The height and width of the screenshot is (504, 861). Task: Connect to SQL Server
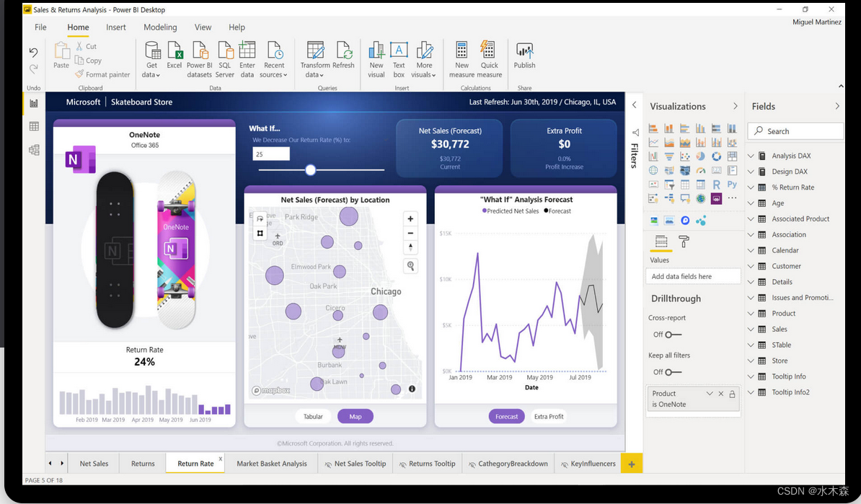pyautogui.click(x=224, y=59)
